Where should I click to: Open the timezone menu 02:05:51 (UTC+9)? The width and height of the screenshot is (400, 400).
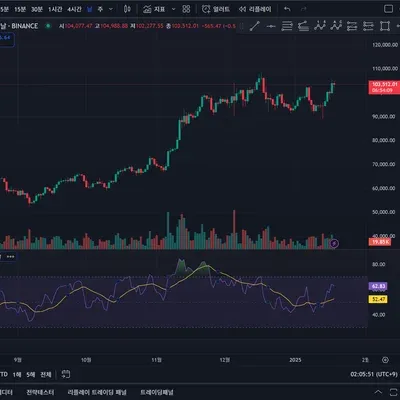[x=374, y=374]
